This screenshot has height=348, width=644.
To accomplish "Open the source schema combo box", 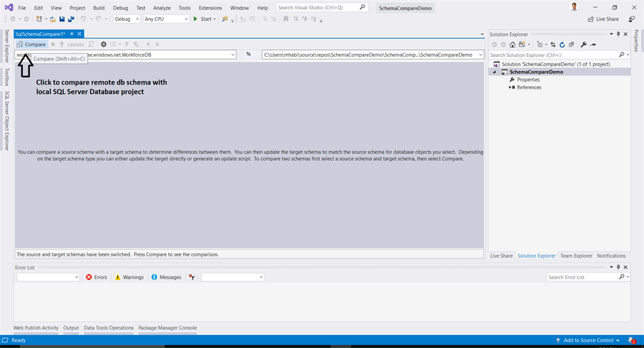I will click(x=126, y=55).
